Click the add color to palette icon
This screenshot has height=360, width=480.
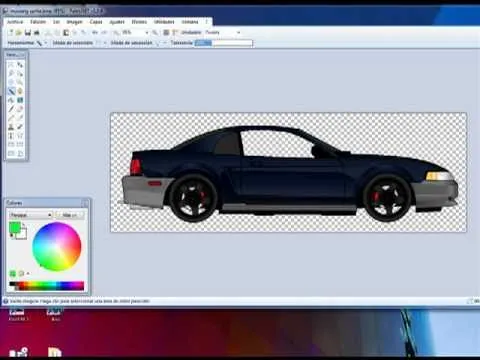(13, 274)
